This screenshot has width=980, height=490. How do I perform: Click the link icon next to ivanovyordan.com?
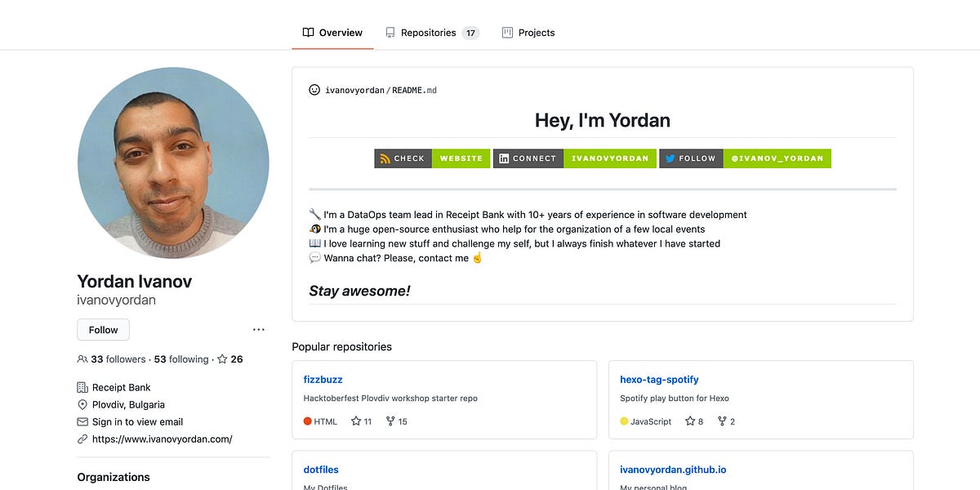point(82,439)
